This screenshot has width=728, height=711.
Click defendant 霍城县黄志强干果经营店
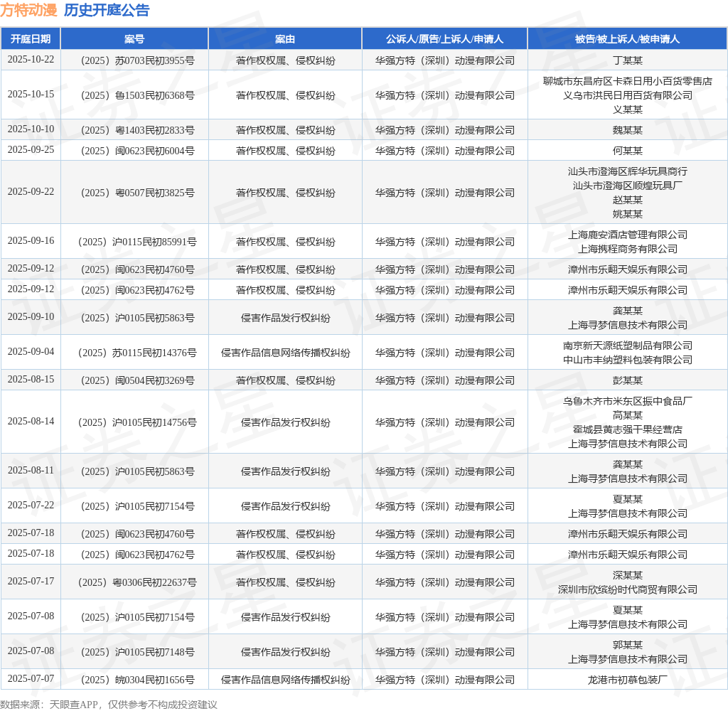click(x=627, y=429)
